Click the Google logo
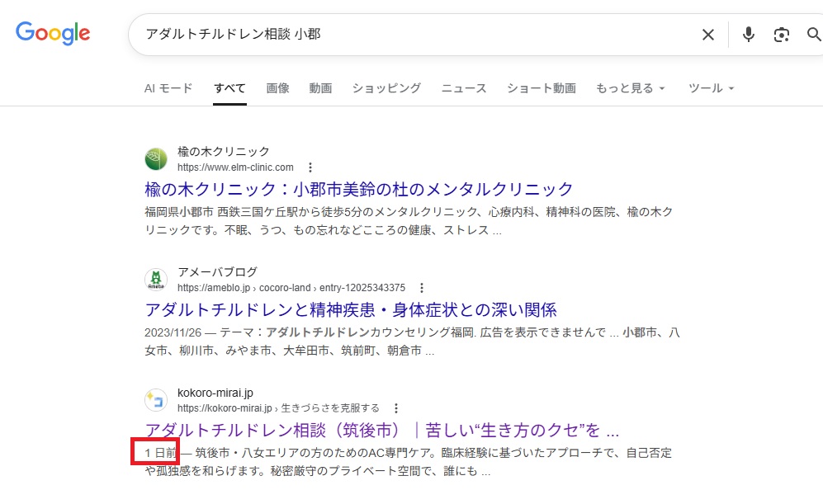Image resolution: width=823 pixels, height=504 pixels. (53, 33)
